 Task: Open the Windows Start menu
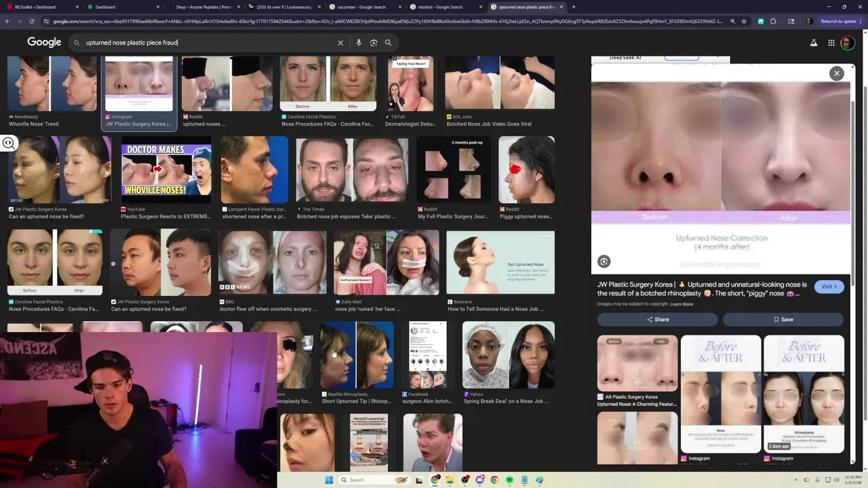click(329, 480)
